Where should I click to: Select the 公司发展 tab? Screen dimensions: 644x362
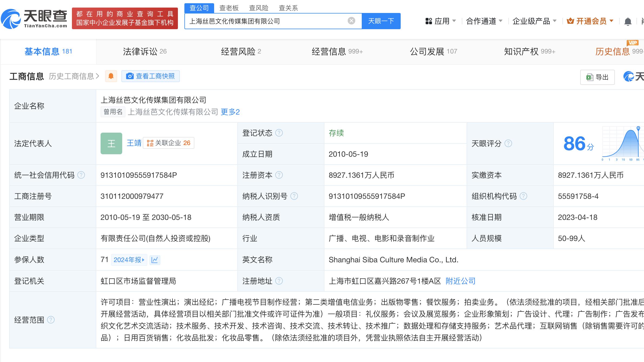(x=433, y=51)
